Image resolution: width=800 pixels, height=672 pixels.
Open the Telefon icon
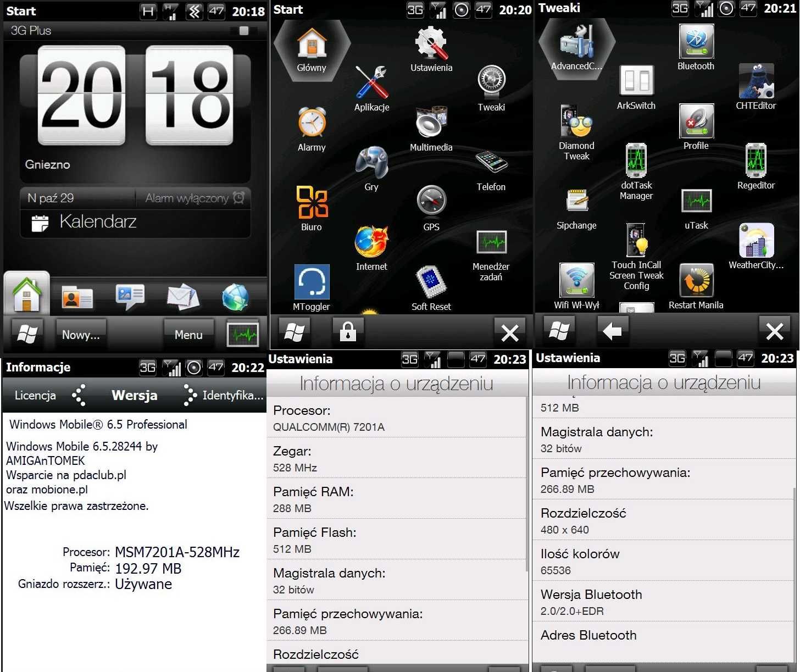[x=491, y=163]
